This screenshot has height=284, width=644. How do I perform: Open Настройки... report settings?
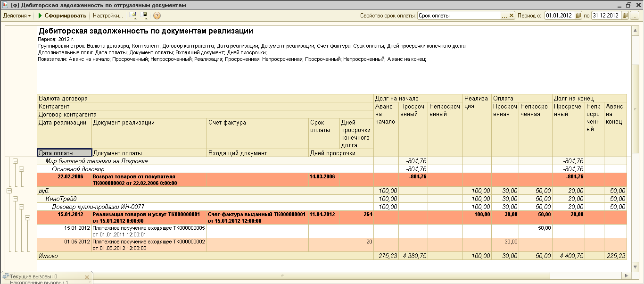(107, 16)
